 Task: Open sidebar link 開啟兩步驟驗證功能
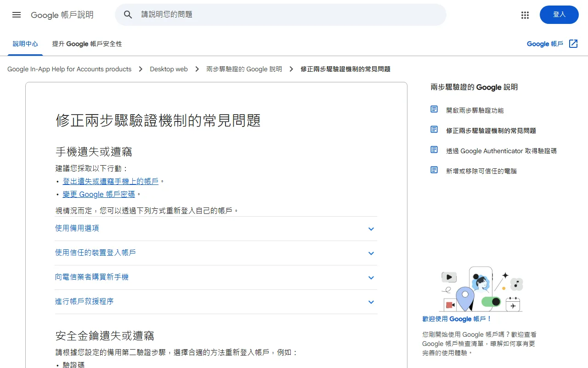(x=475, y=110)
